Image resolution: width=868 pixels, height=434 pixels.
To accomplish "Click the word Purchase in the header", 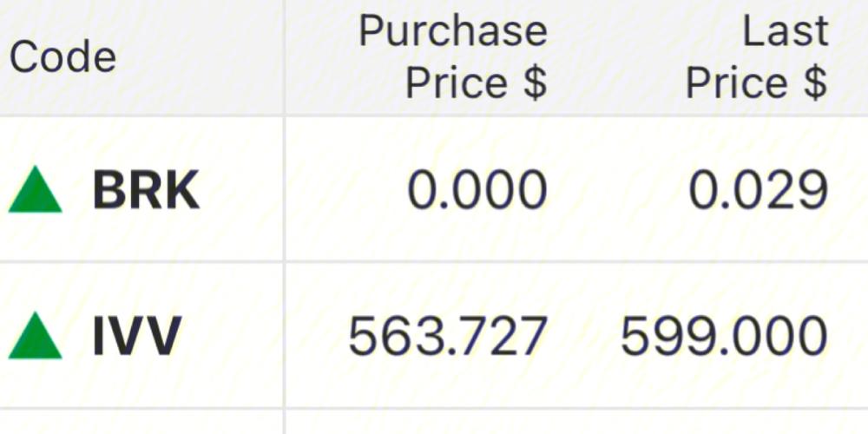I will coord(453,32).
